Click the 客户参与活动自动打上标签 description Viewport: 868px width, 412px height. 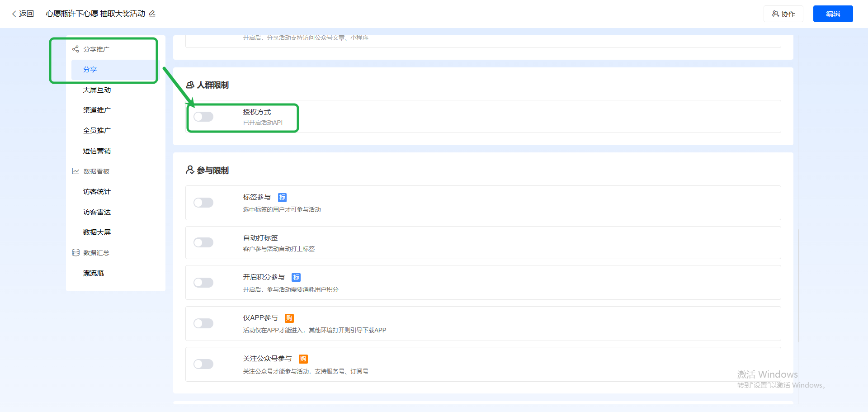pos(278,249)
